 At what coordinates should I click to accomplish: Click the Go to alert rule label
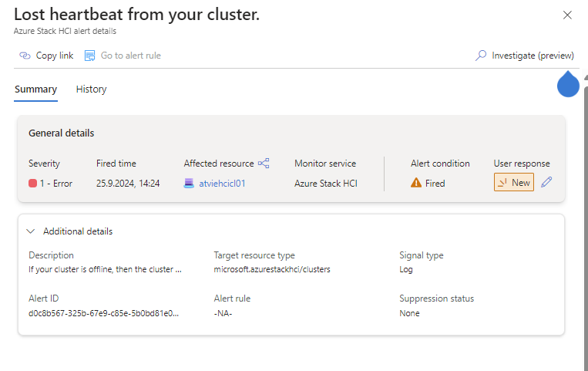click(130, 56)
